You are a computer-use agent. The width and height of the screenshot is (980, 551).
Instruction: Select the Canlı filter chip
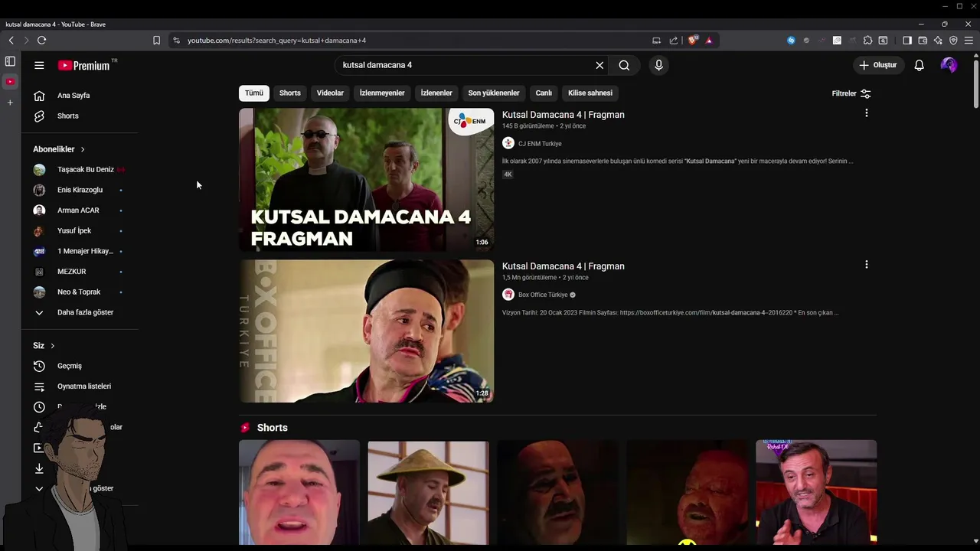tap(544, 93)
